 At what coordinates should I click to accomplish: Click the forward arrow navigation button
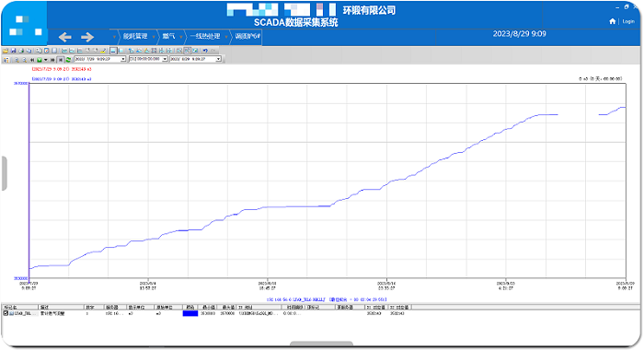click(87, 37)
